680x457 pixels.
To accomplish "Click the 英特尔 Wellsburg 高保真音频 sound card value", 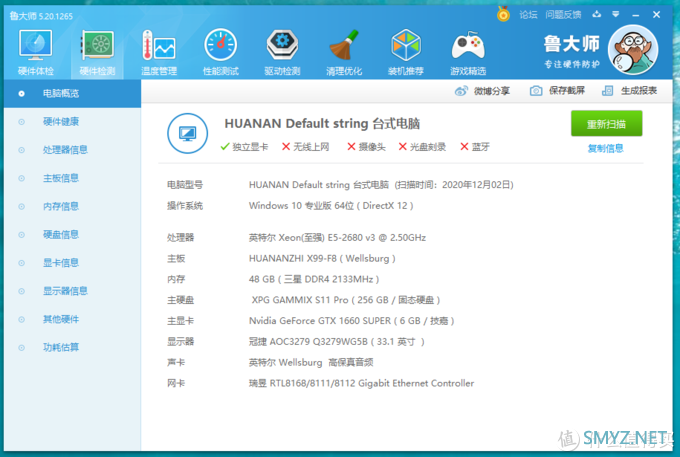I will coord(311,362).
